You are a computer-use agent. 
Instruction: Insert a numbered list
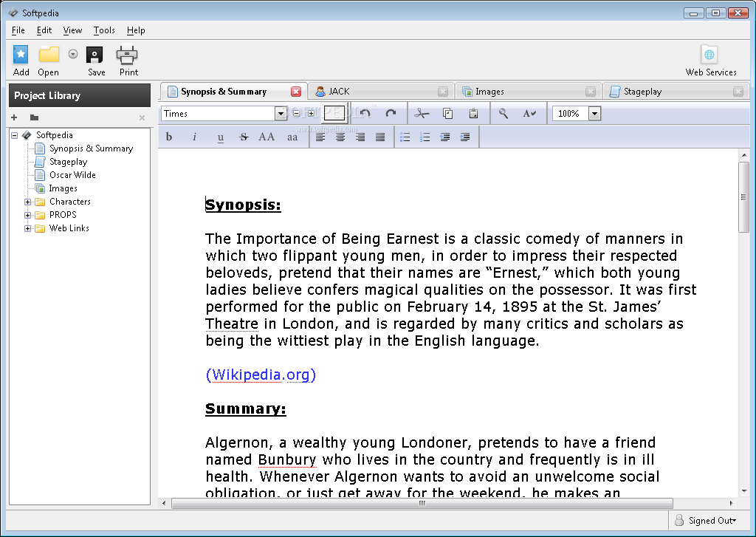tap(425, 137)
